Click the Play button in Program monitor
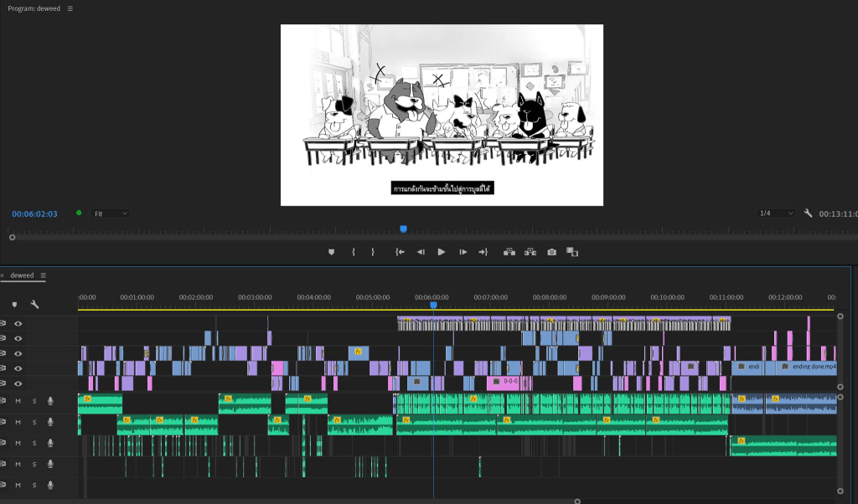858x504 pixels. (x=442, y=252)
